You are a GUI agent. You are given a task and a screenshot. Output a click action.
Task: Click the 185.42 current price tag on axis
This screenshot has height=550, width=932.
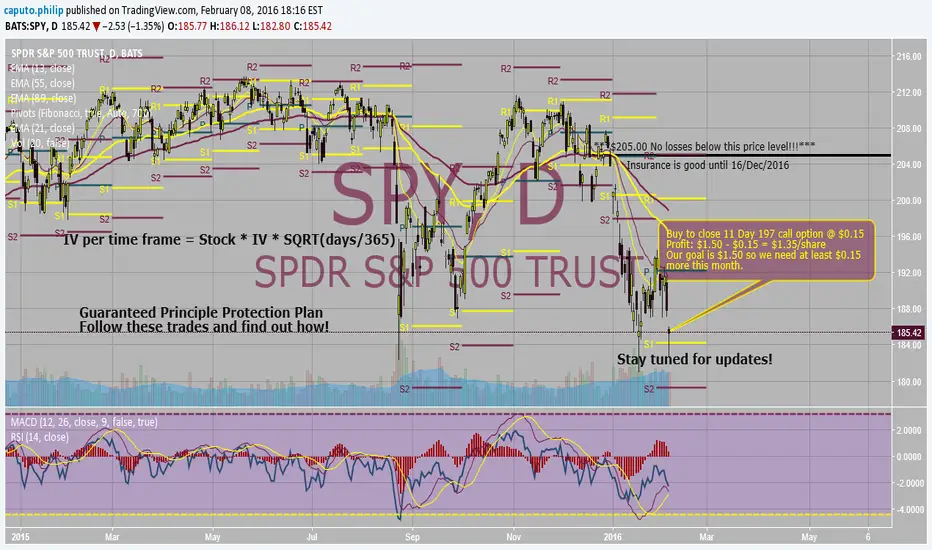point(909,332)
